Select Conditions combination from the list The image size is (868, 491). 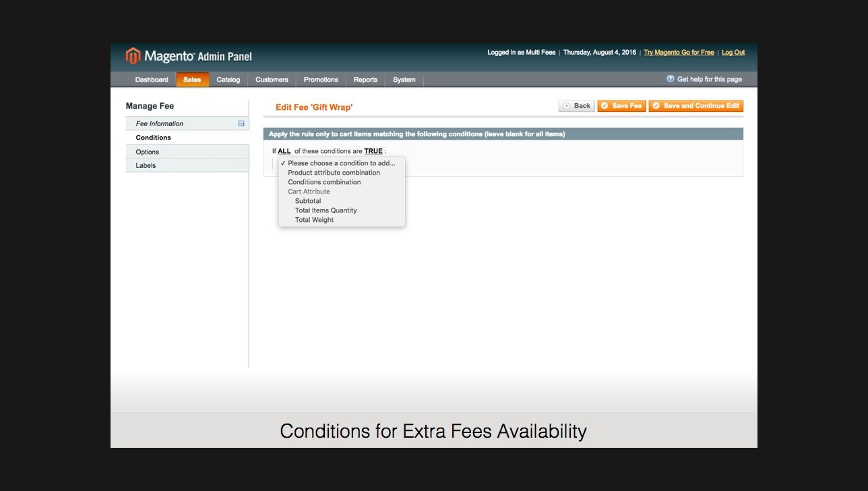tap(323, 181)
